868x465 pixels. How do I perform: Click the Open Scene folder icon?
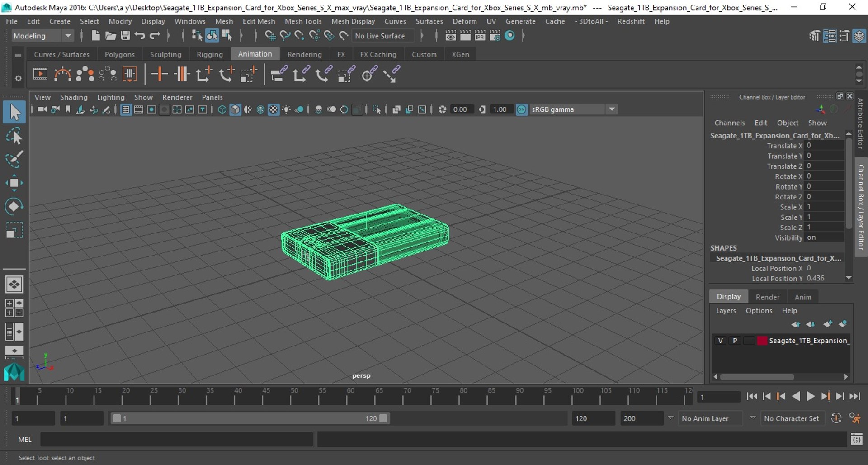tap(110, 36)
